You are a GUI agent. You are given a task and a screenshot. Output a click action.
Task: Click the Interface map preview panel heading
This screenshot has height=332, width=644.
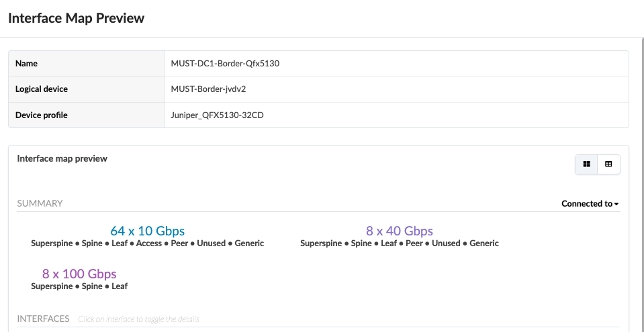62,159
